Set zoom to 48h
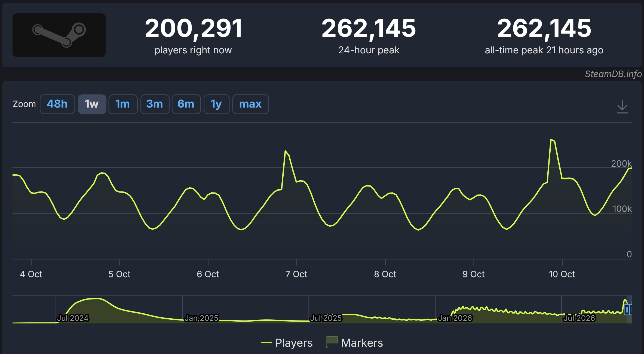The width and height of the screenshot is (644, 354). pyautogui.click(x=57, y=104)
